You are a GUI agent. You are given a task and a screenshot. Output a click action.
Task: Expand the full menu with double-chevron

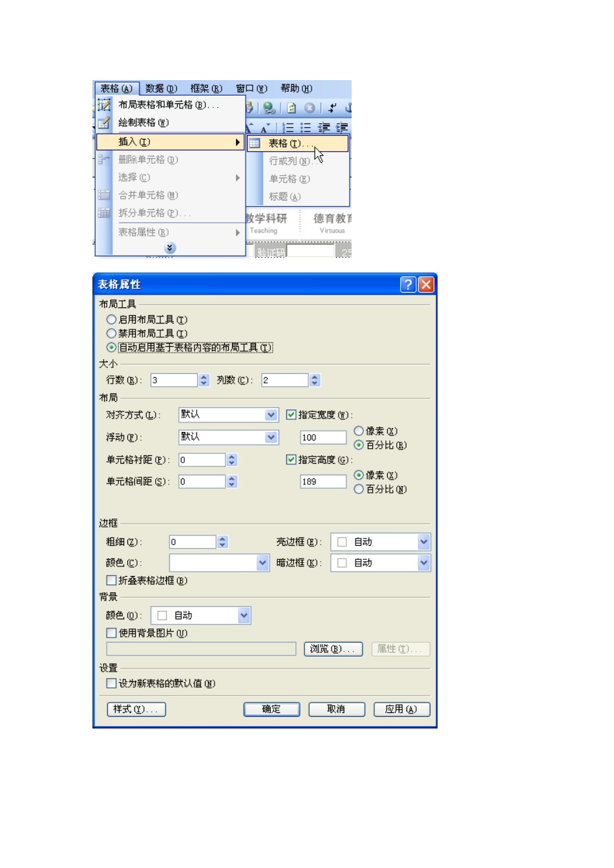click(170, 248)
